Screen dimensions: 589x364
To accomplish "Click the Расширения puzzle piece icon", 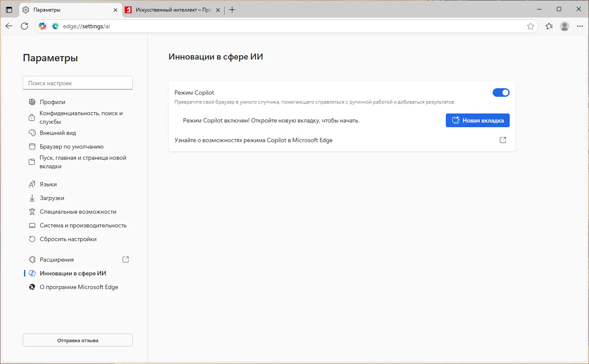I will pos(32,260).
